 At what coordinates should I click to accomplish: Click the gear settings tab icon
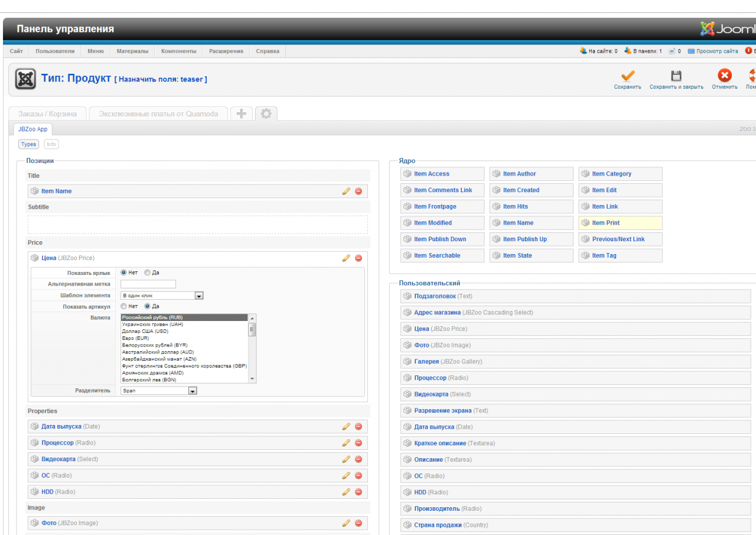[266, 114]
